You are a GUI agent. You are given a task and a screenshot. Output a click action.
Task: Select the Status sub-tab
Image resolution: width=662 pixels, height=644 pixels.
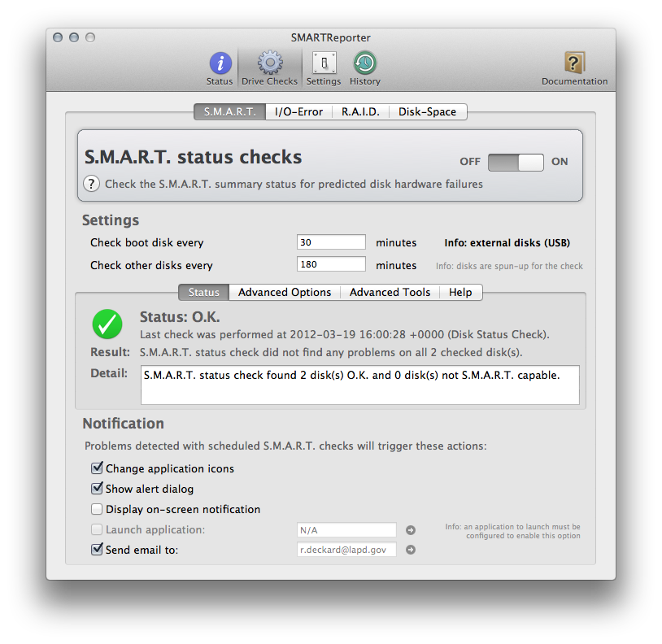pyautogui.click(x=204, y=293)
